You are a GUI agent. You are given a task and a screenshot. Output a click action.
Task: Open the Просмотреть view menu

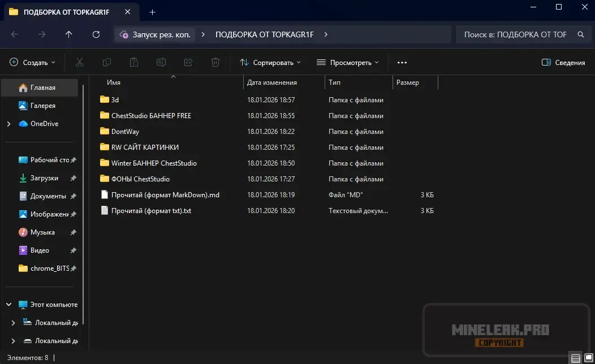pyautogui.click(x=347, y=62)
